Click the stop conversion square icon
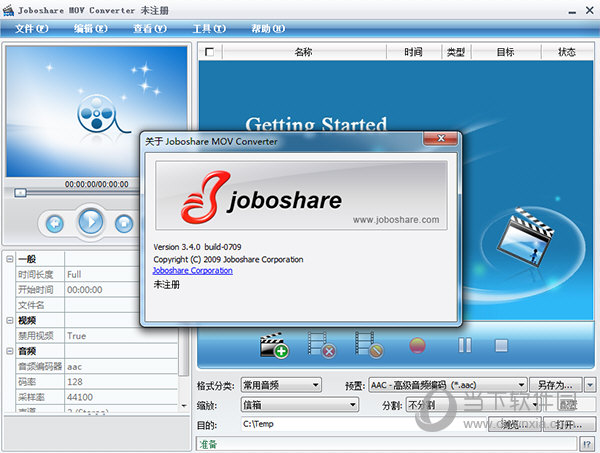This screenshot has height=453, width=600. click(501, 345)
